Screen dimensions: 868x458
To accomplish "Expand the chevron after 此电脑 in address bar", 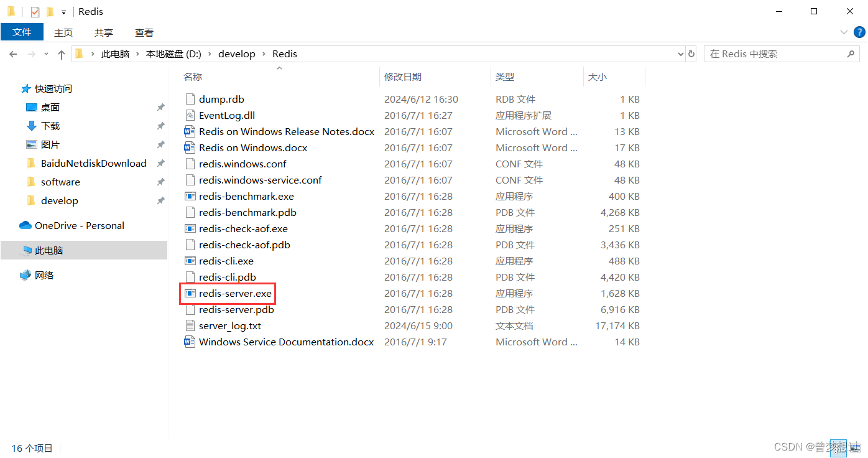I will (138, 54).
